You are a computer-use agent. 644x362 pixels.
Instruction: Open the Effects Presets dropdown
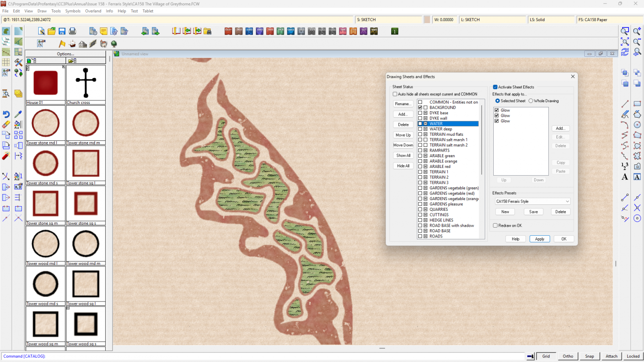click(x=532, y=201)
